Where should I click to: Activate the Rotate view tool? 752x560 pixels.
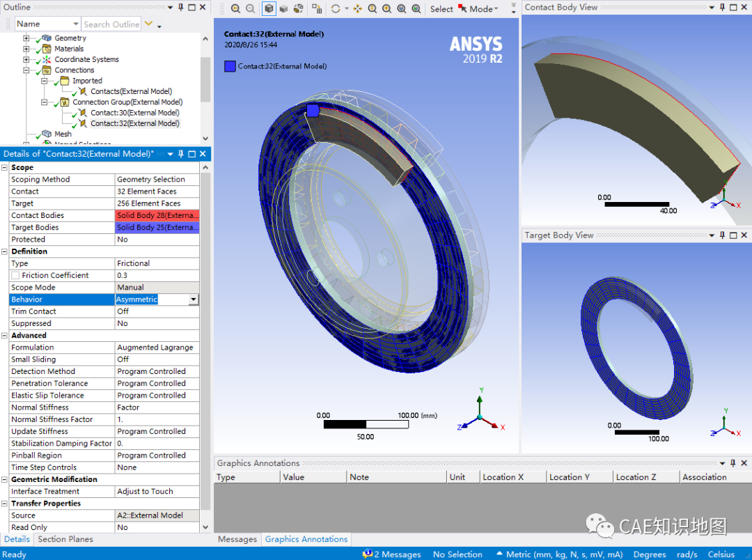point(336,8)
